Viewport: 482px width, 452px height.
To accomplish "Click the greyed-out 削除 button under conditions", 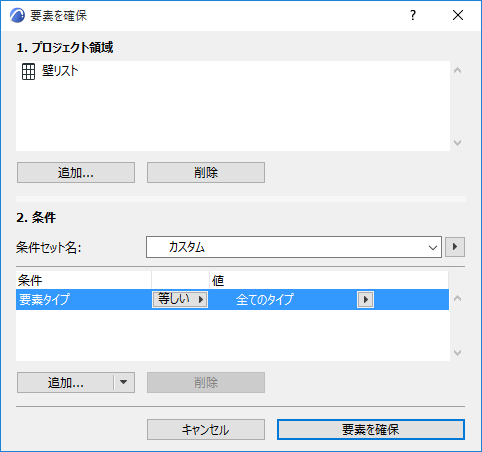I will [206, 383].
